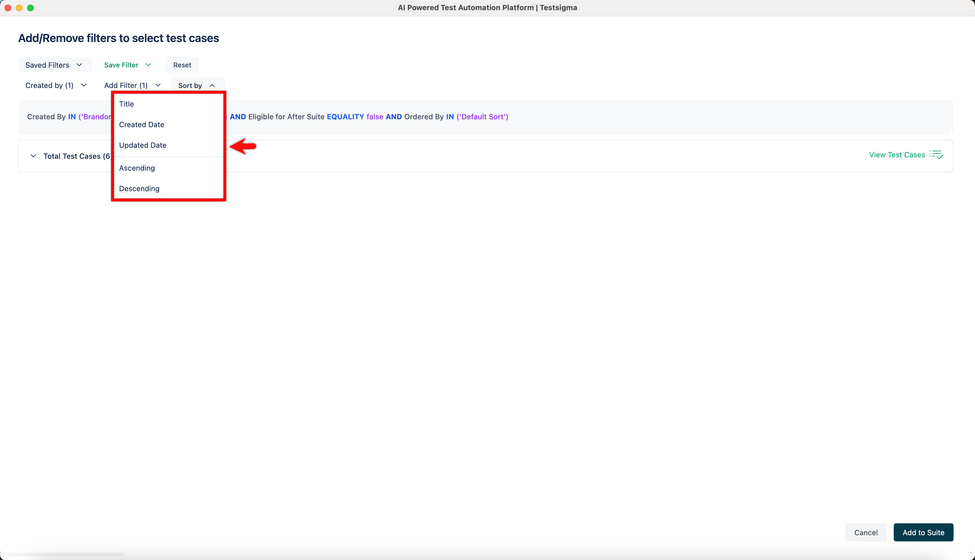Click the Total Test Cases collapse chevron
Screen dimensions: 975x560
point(33,156)
